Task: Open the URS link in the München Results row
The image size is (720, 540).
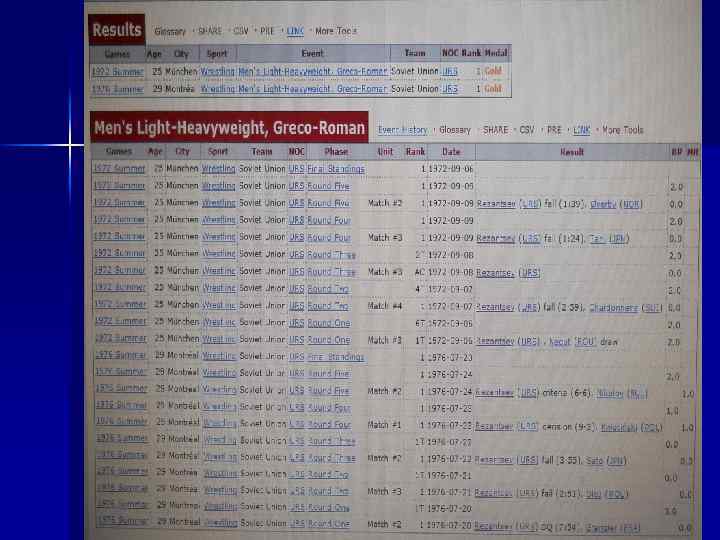Action: tap(450, 72)
